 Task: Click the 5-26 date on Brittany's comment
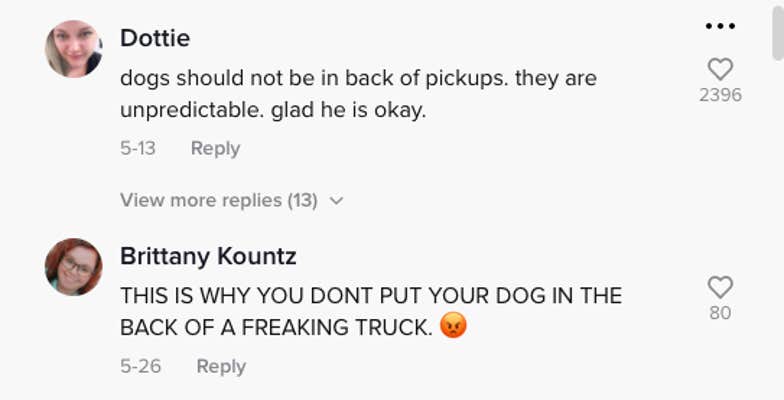click(x=140, y=366)
